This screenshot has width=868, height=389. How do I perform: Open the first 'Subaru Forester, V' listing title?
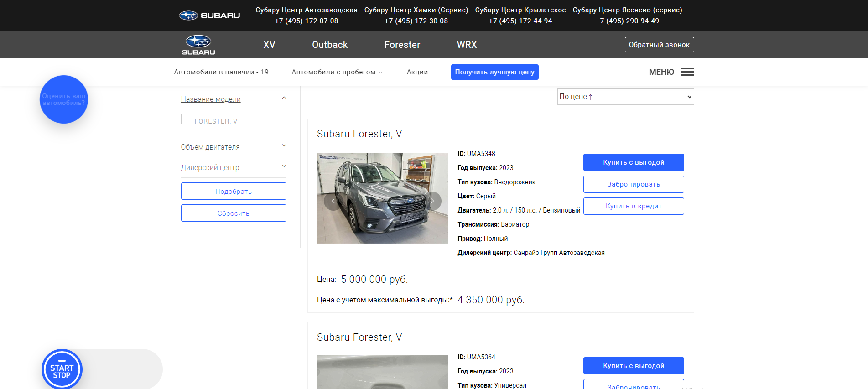coord(359,134)
